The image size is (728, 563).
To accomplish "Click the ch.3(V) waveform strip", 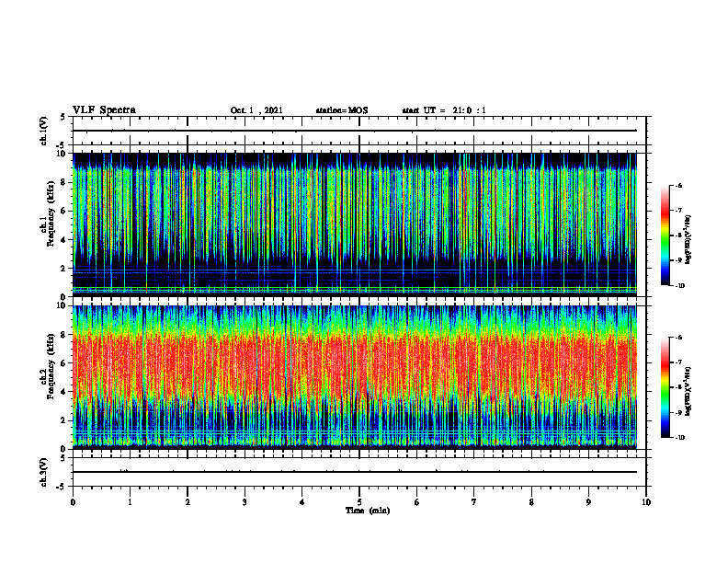I will tap(359, 472).
